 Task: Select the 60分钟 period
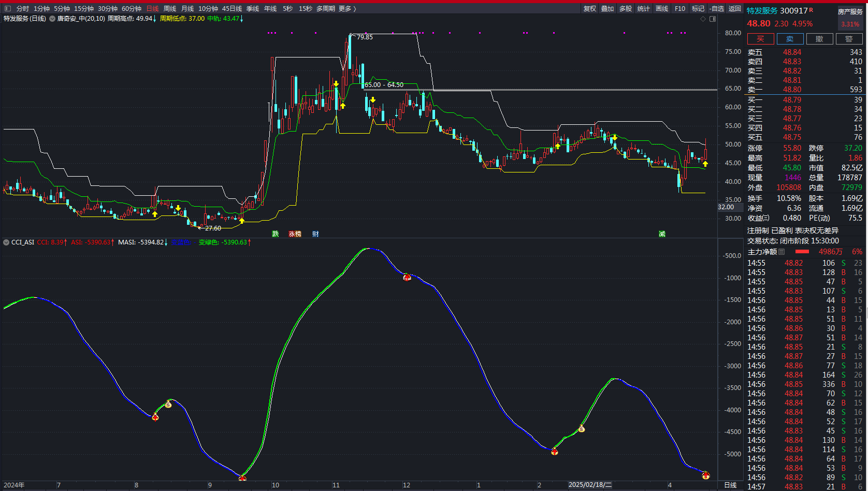coord(132,8)
